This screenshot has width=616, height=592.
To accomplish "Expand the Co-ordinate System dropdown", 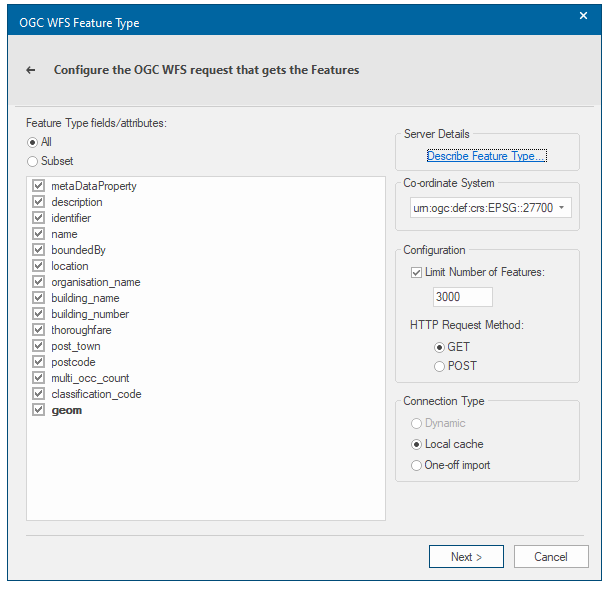I will (x=563, y=208).
